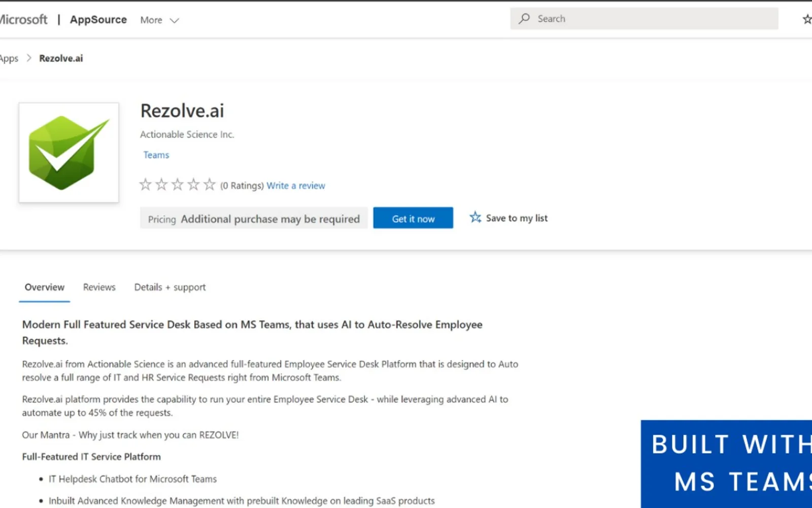Rate the app three stars

tap(177, 184)
